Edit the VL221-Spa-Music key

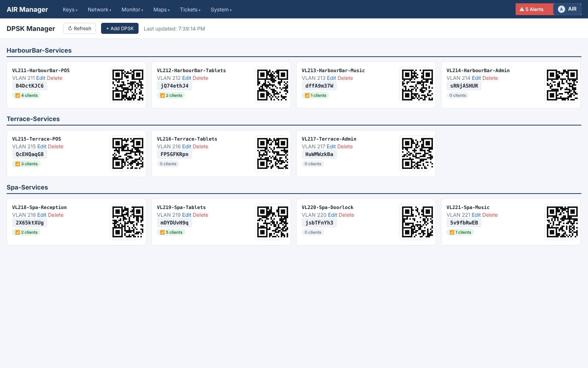click(x=476, y=215)
